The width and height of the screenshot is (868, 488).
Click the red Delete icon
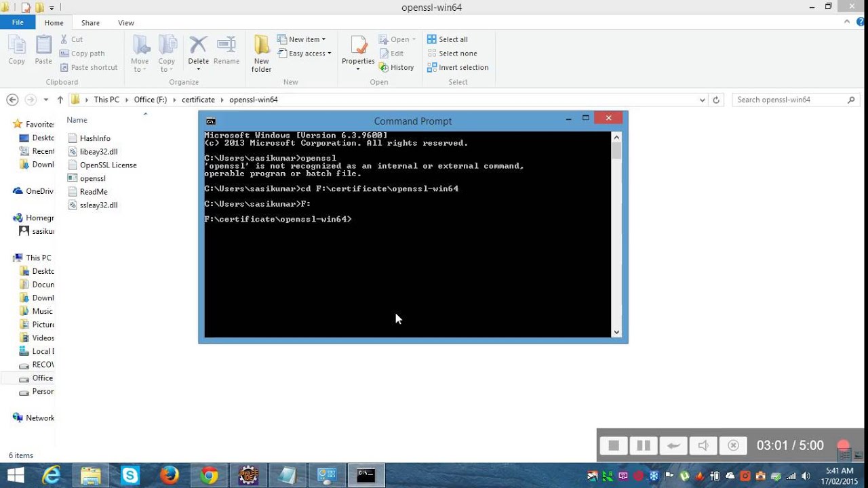tap(198, 45)
